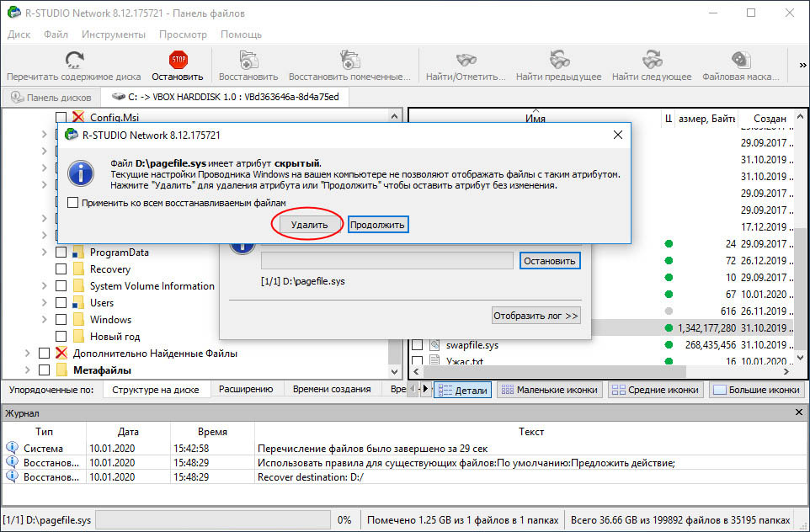Click the info icon of the Система log row
This screenshot has height=532, width=810.
tap(12, 448)
